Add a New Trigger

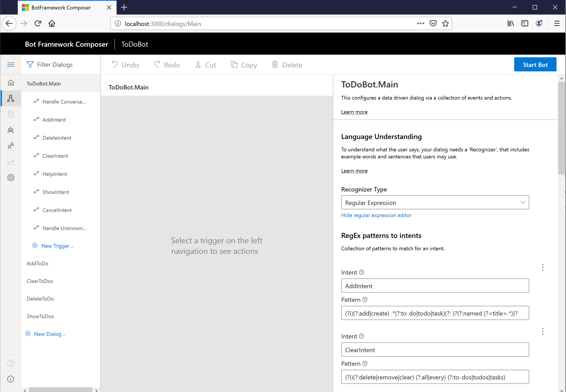coord(57,246)
